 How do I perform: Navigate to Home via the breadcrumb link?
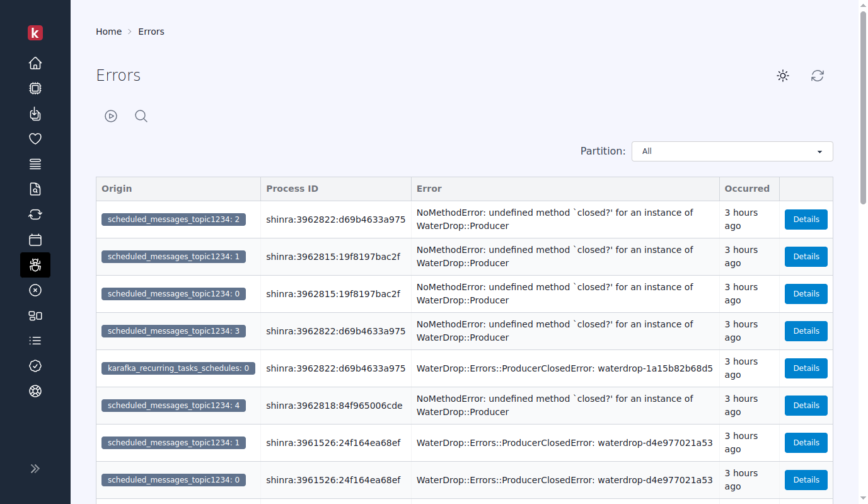(108, 31)
